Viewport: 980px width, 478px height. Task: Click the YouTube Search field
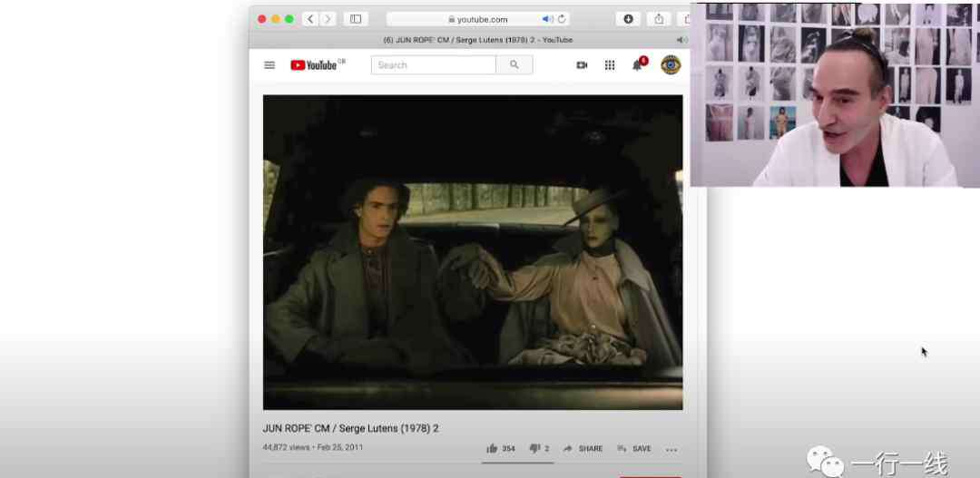click(x=433, y=65)
